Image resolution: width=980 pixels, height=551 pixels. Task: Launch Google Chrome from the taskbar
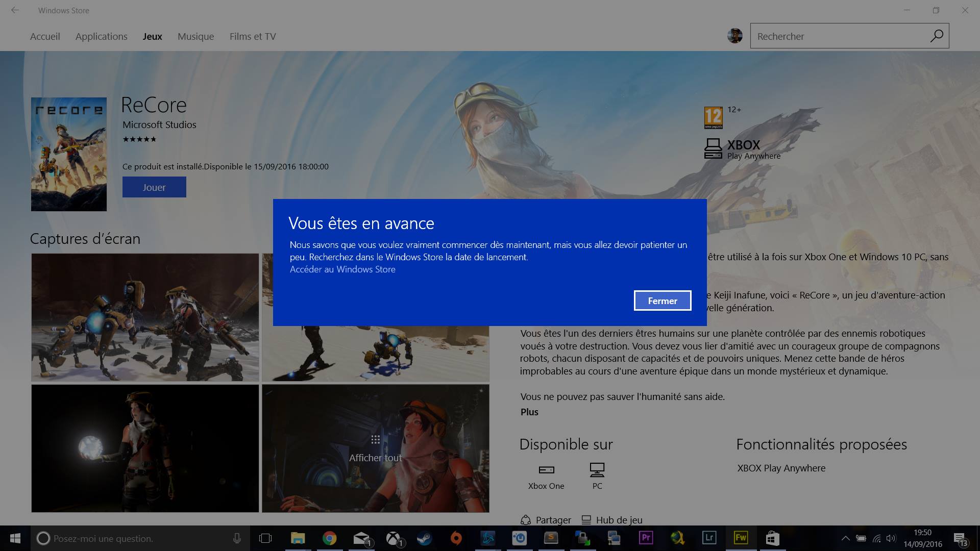[329, 538]
